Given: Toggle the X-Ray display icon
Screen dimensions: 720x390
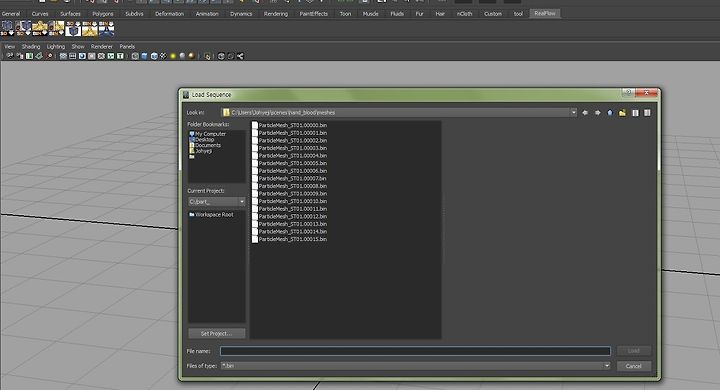Looking at the screenshot, I should click(x=221, y=56).
